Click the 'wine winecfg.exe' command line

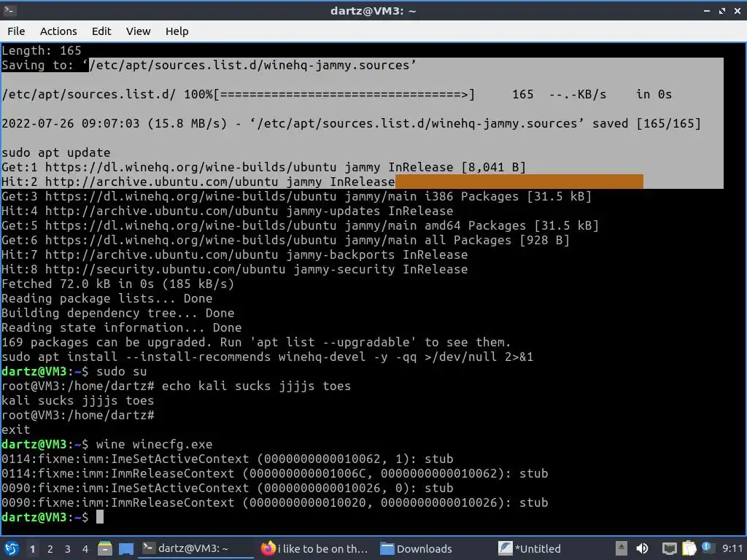pyautogui.click(x=155, y=444)
